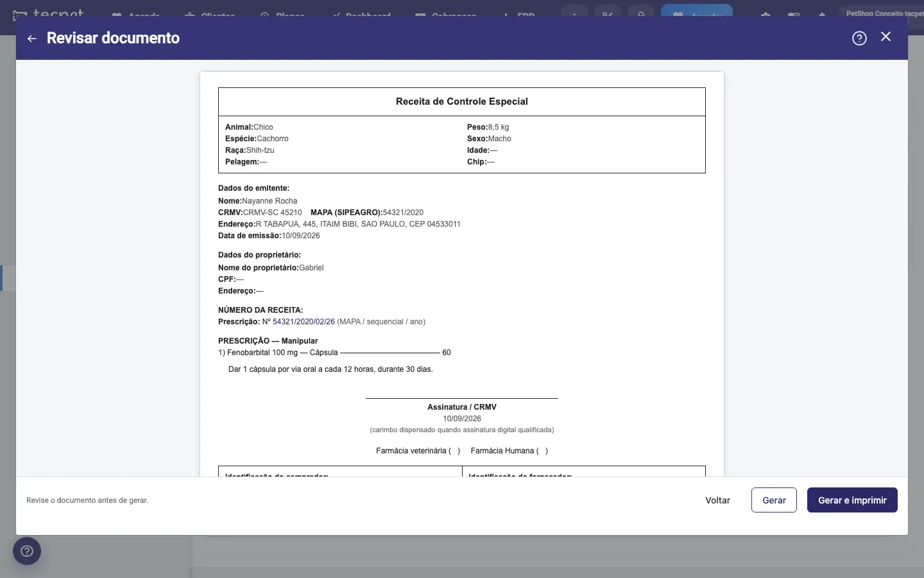
Task: Click the owner CPF field label
Action: point(227,279)
